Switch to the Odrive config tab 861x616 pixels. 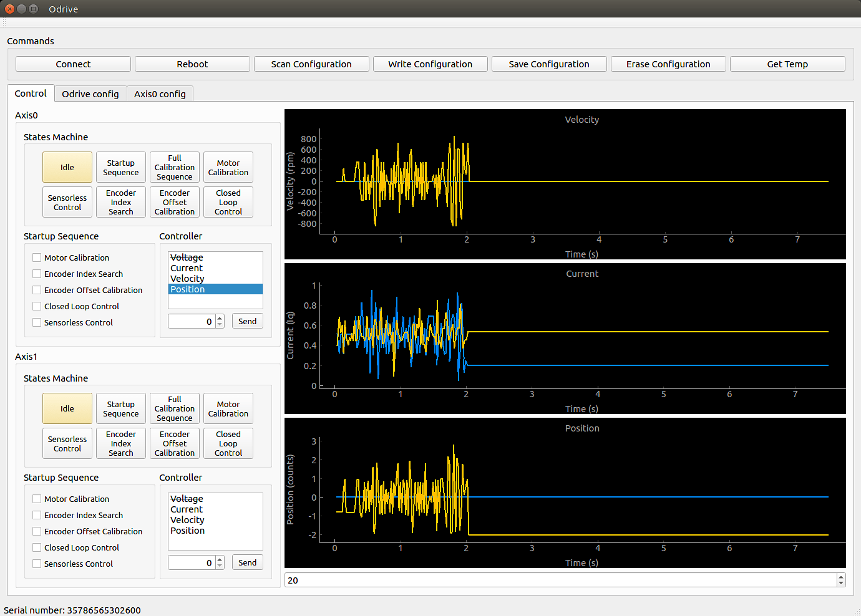(90, 94)
